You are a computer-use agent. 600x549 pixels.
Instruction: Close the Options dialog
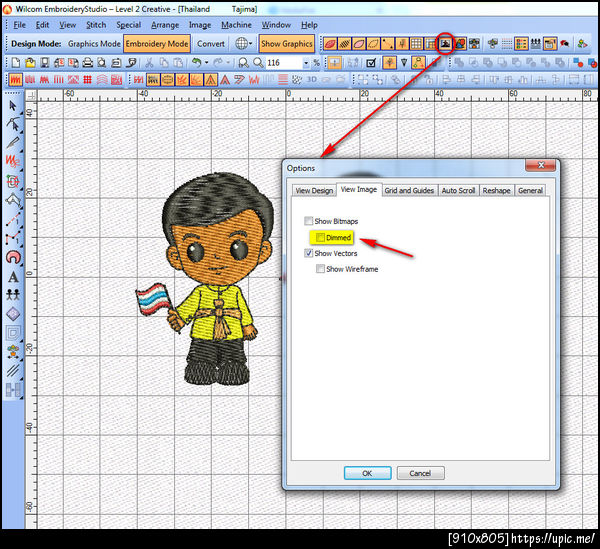pyautogui.click(x=541, y=165)
